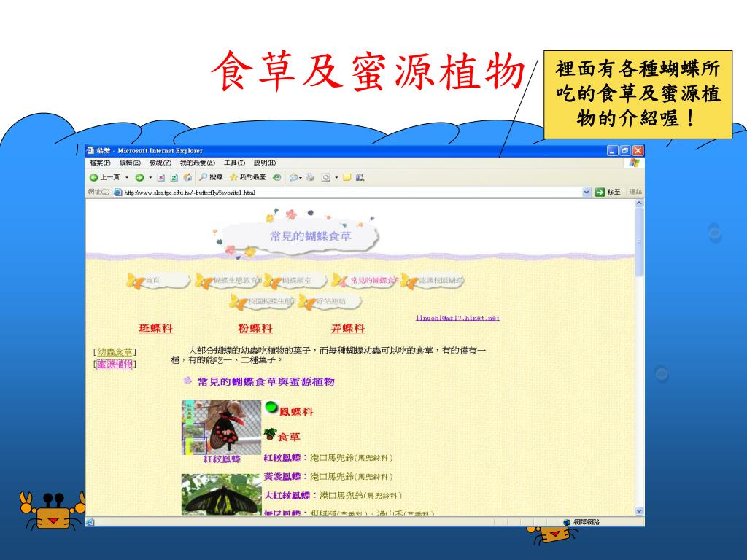Click the address bar URL field
The height and width of the screenshot is (560, 747).
tap(352, 192)
